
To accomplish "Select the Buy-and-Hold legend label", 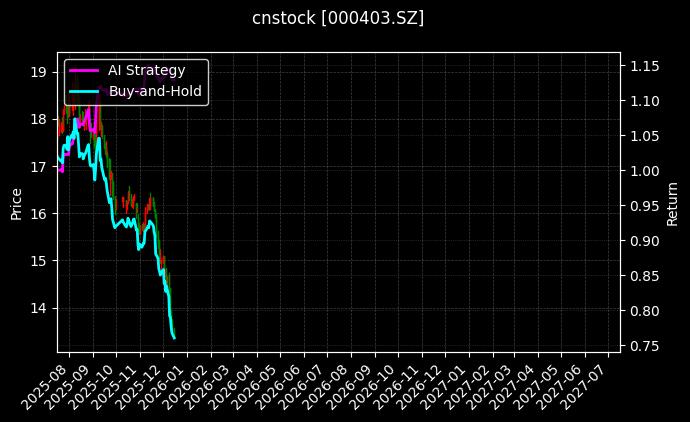I will click(155, 91).
